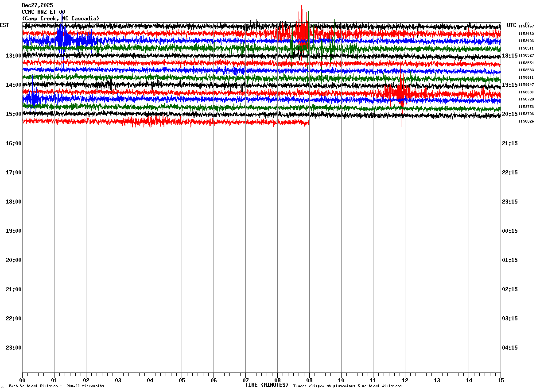
Task: Click the 16:00 EST hour label
Action: tap(14, 143)
